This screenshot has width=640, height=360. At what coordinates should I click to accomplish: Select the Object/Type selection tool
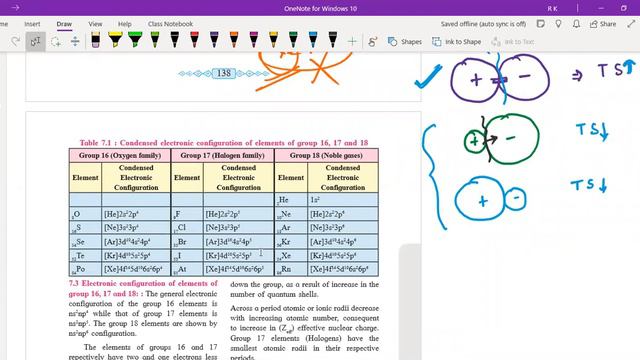[36, 41]
